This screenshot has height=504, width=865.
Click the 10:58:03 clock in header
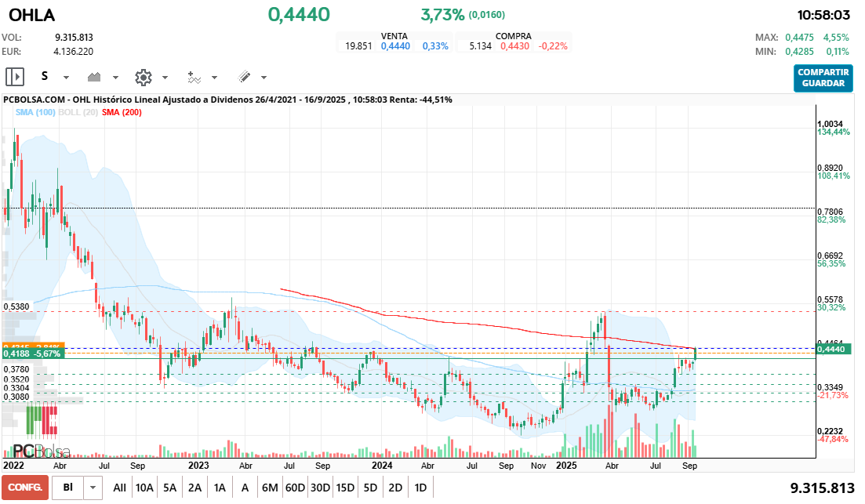click(823, 15)
